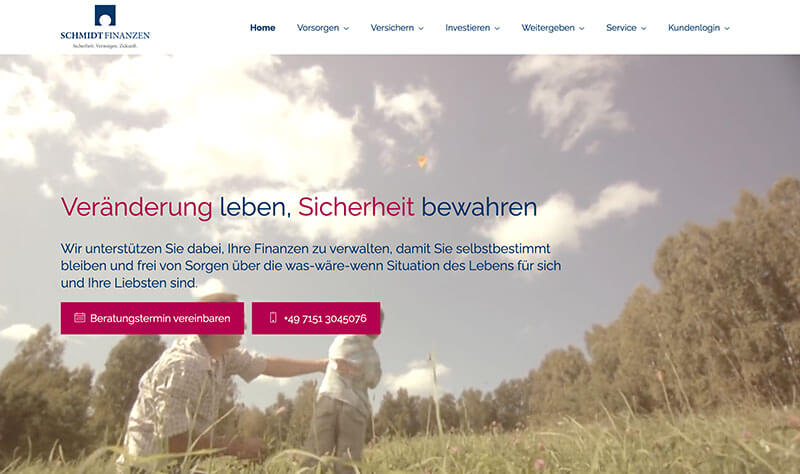800x474 pixels.
Task: Open the Home menu item
Action: click(263, 28)
